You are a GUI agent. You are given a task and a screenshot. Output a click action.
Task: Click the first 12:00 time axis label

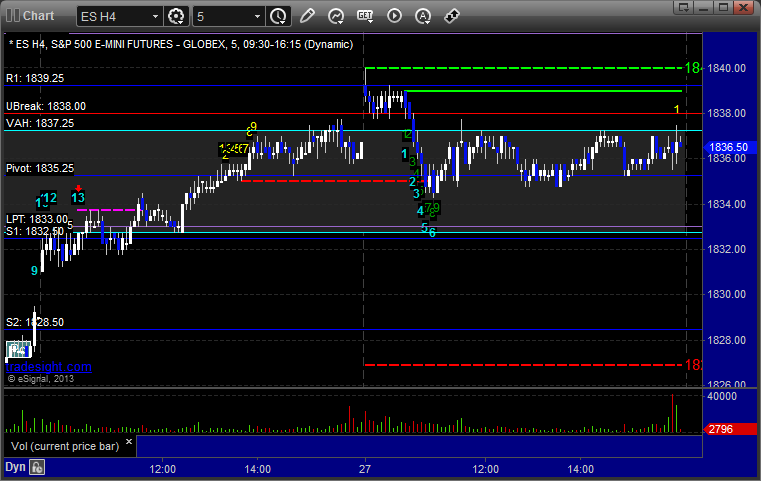tap(163, 469)
